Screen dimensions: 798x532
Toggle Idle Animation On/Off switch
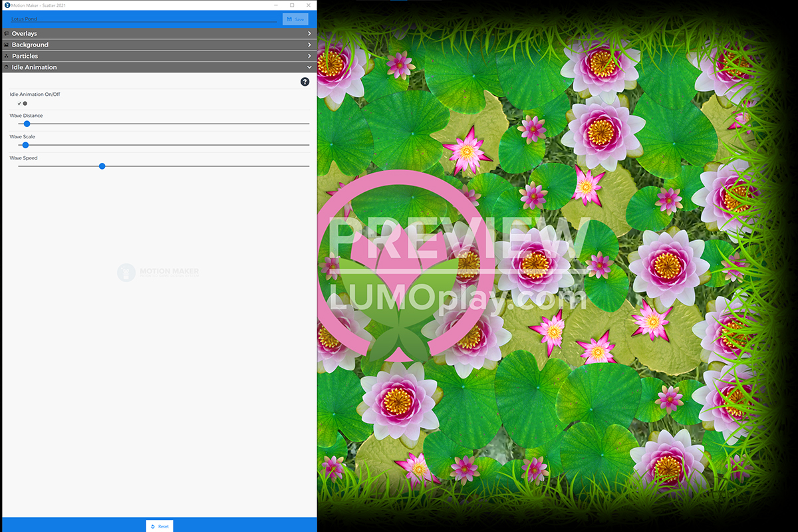pos(23,104)
